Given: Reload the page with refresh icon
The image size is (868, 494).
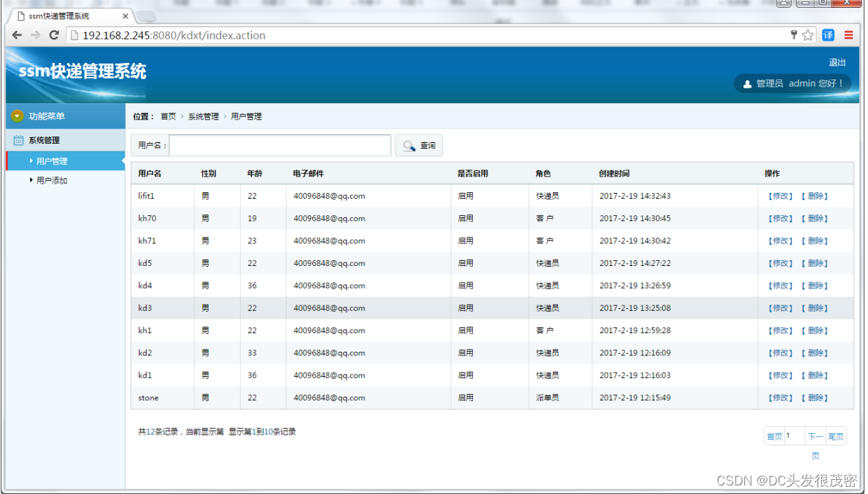Looking at the screenshot, I should [x=54, y=35].
